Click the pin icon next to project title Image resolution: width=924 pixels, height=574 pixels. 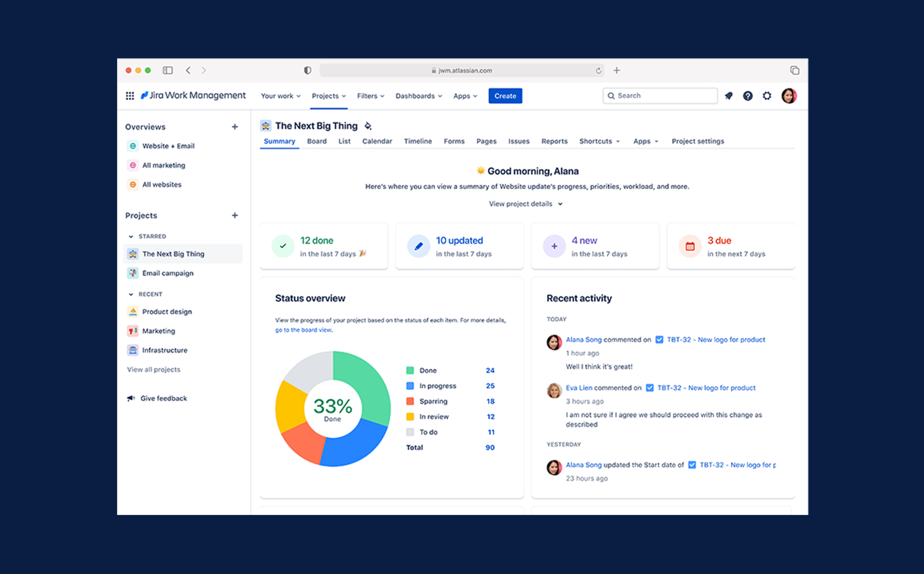pos(368,126)
